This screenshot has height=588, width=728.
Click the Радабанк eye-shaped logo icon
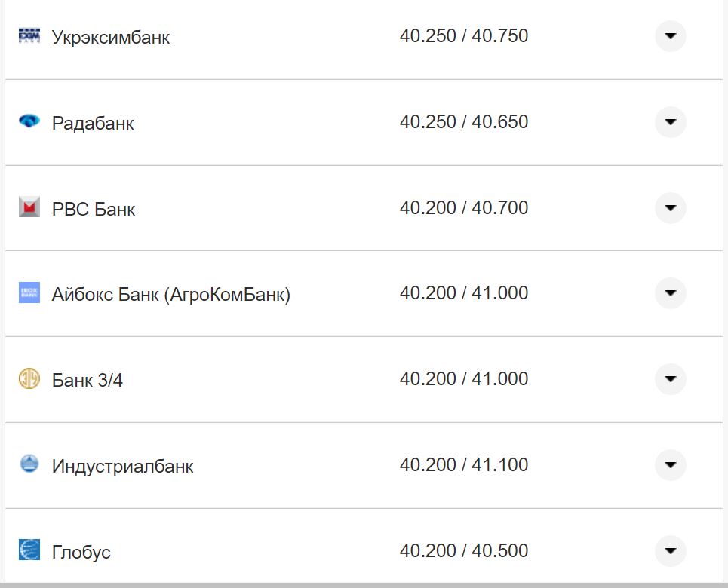tap(29, 121)
